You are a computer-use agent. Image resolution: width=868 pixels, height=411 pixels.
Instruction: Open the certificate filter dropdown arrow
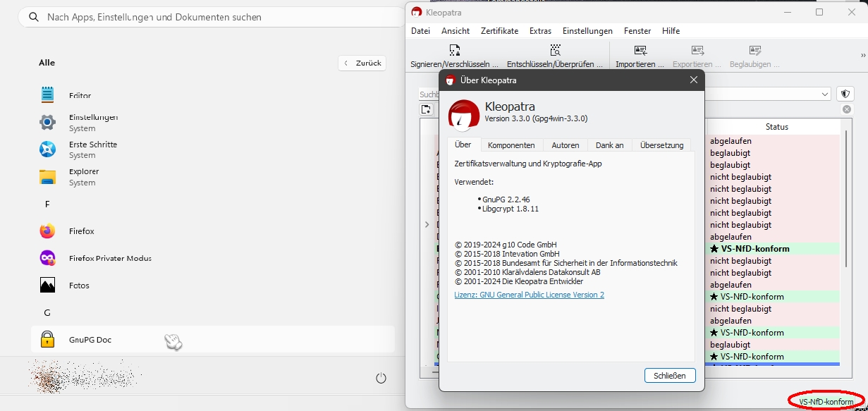(825, 94)
